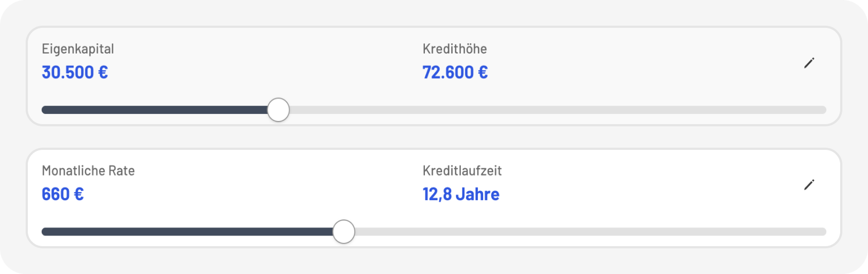Select the 72.600 € loan amount value
The height and width of the screenshot is (274, 868).
455,72
